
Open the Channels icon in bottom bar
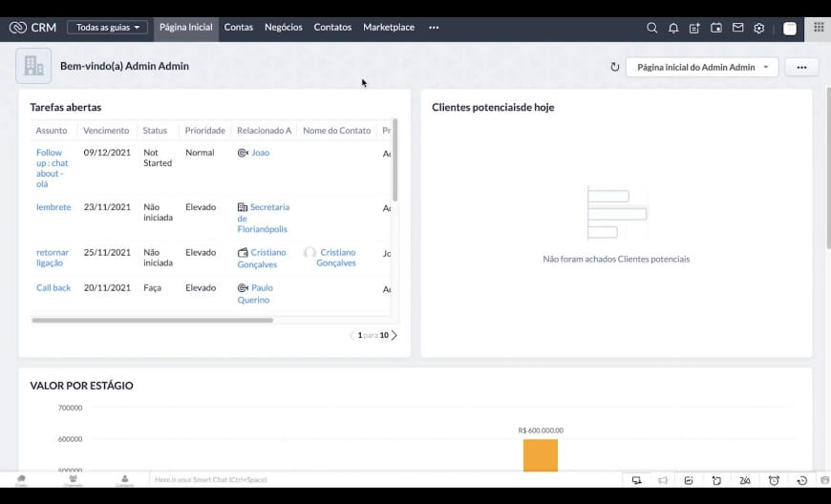[x=74, y=479]
